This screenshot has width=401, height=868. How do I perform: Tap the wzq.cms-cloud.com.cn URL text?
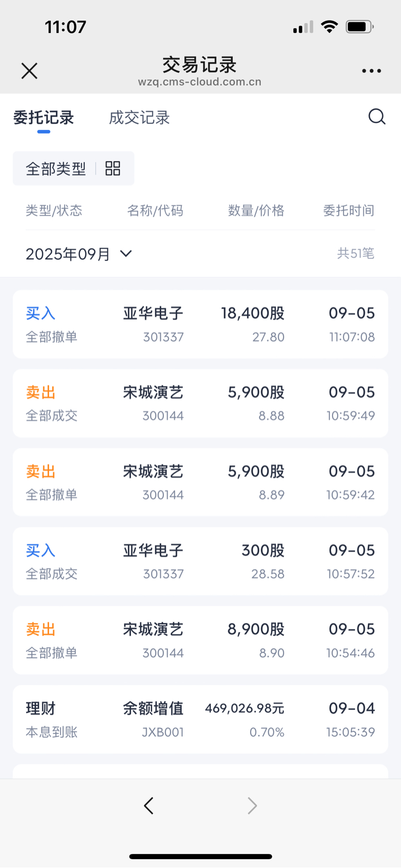(x=199, y=82)
